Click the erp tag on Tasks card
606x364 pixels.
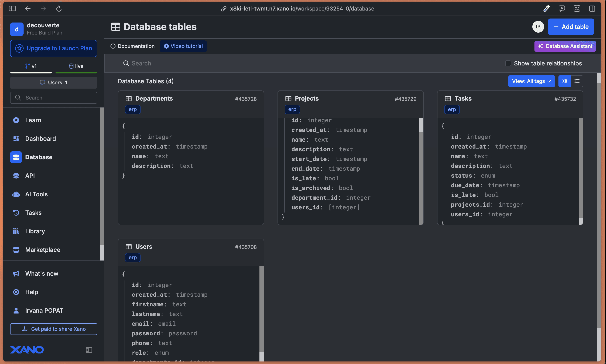pyautogui.click(x=452, y=109)
